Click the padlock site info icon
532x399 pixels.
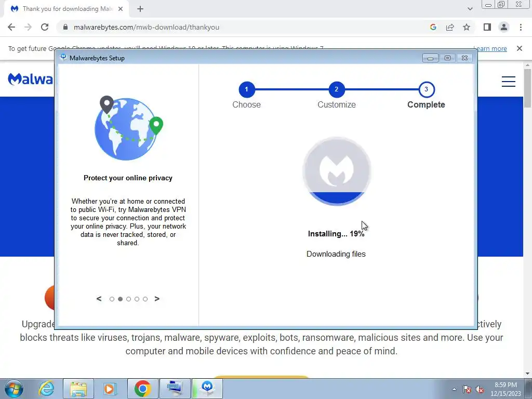pos(65,27)
